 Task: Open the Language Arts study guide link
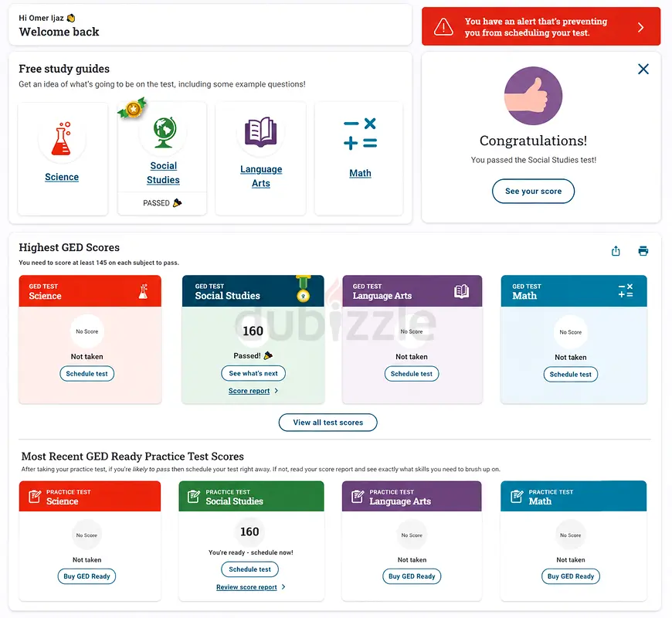[261, 176]
